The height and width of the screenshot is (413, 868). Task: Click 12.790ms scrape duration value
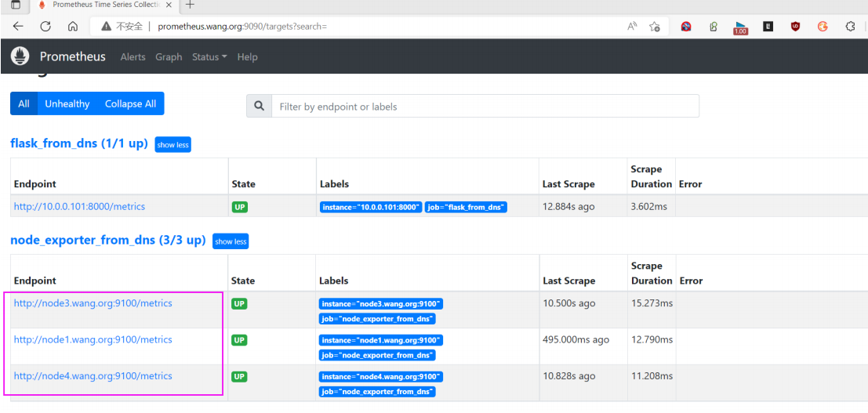click(x=652, y=339)
